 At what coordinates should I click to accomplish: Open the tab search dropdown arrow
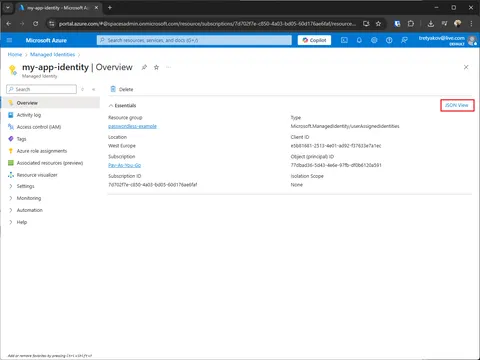coord(8,7)
